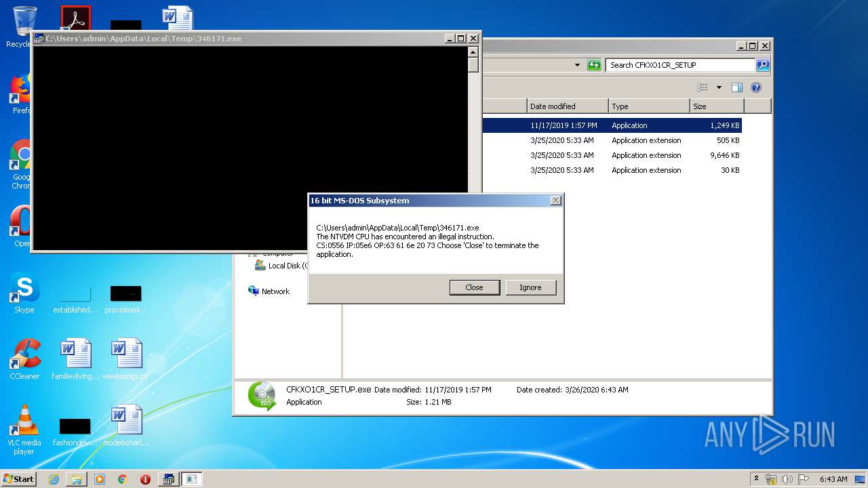Open the Action Center flag icon
This screenshot has width=868, height=488.
[804, 479]
